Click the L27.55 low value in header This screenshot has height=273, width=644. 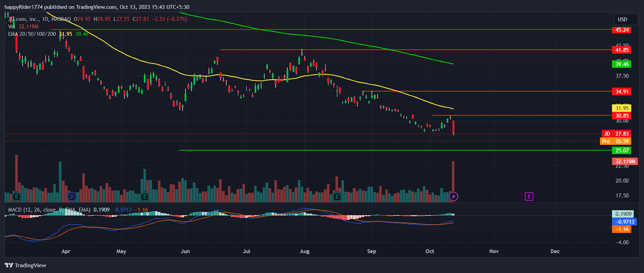(x=122, y=19)
